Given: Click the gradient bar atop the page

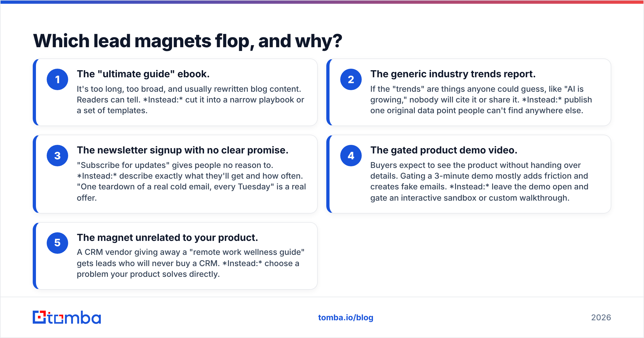Looking at the screenshot, I should [x=322, y=2].
